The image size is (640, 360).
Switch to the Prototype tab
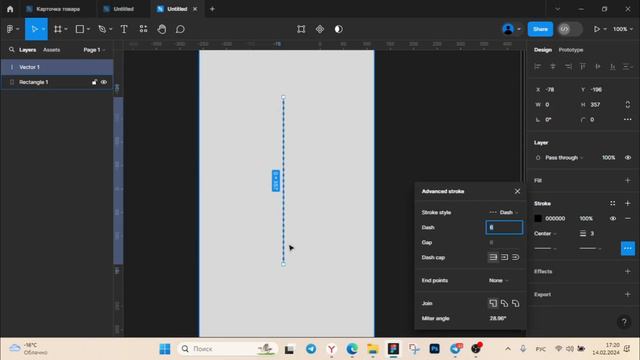click(x=571, y=50)
